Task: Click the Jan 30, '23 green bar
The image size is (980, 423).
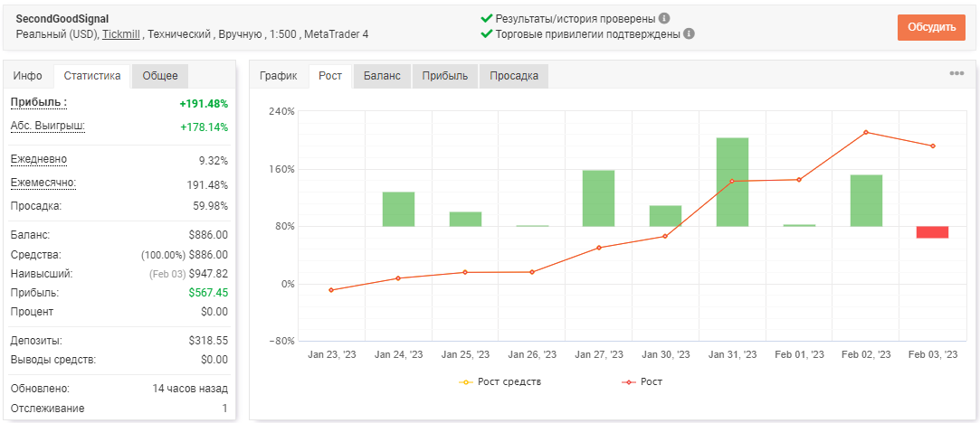Action: [x=666, y=216]
